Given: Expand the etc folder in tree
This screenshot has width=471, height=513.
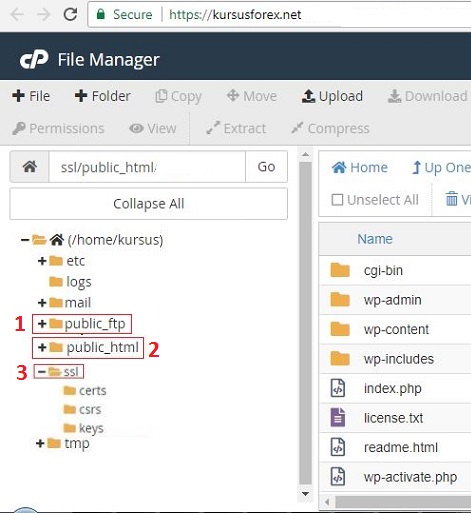Looking at the screenshot, I should [x=42, y=261].
